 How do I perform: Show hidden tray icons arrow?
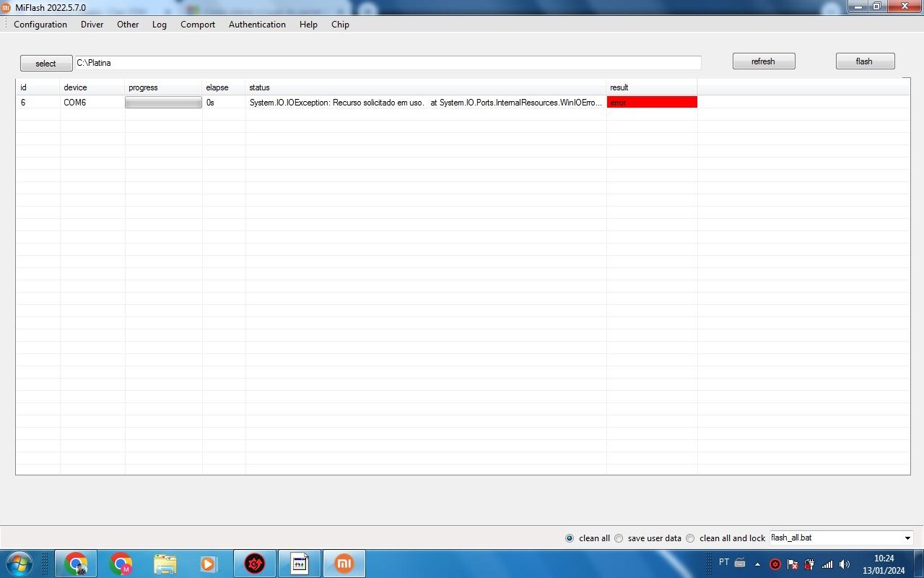point(757,564)
